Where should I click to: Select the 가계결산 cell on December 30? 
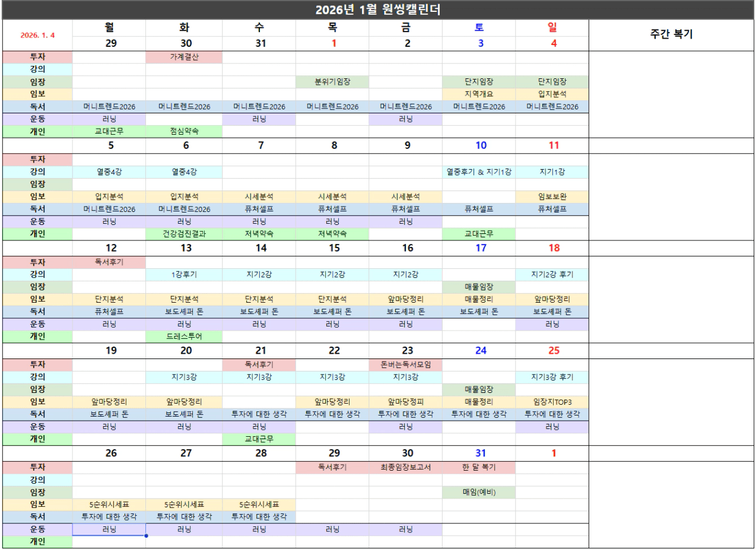184,57
